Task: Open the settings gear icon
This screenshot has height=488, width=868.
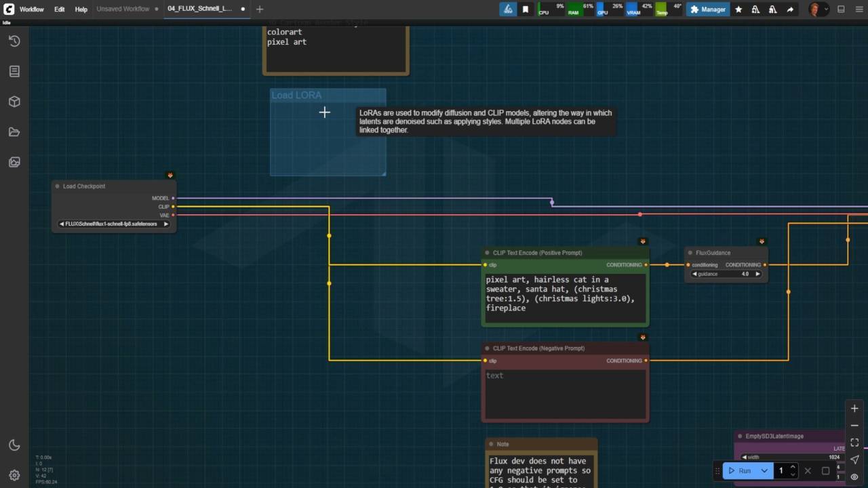Action: pyautogui.click(x=14, y=475)
